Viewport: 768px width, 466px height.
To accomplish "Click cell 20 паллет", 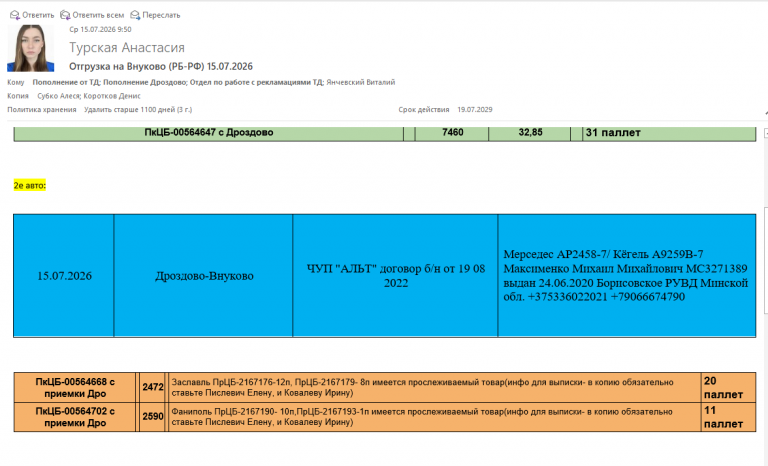I will click(728, 388).
